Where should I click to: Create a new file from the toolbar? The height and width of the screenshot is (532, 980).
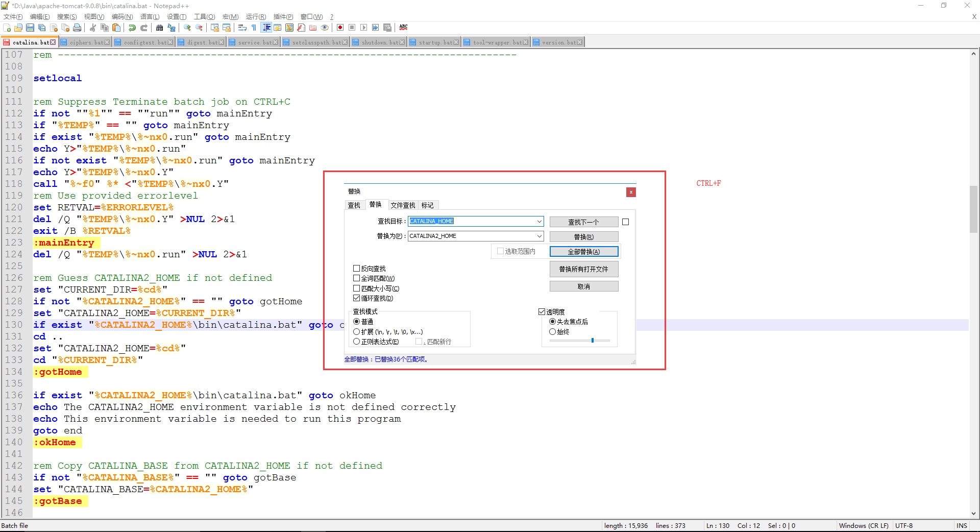pyautogui.click(x=7, y=28)
